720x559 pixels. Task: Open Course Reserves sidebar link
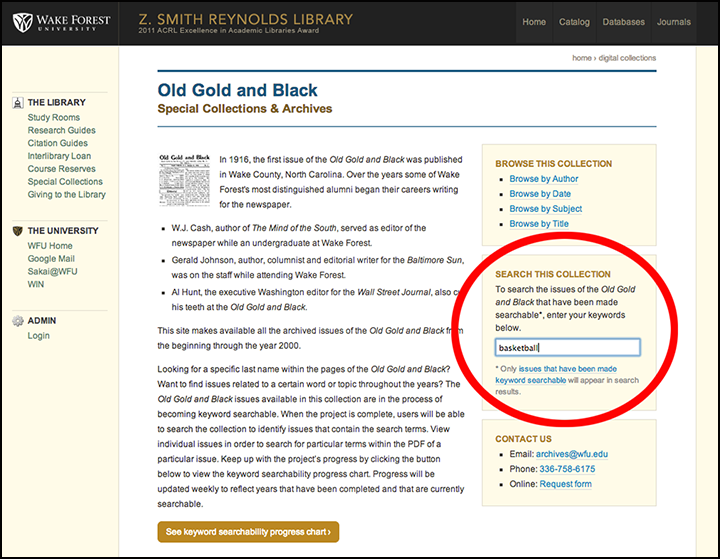[62, 169]
